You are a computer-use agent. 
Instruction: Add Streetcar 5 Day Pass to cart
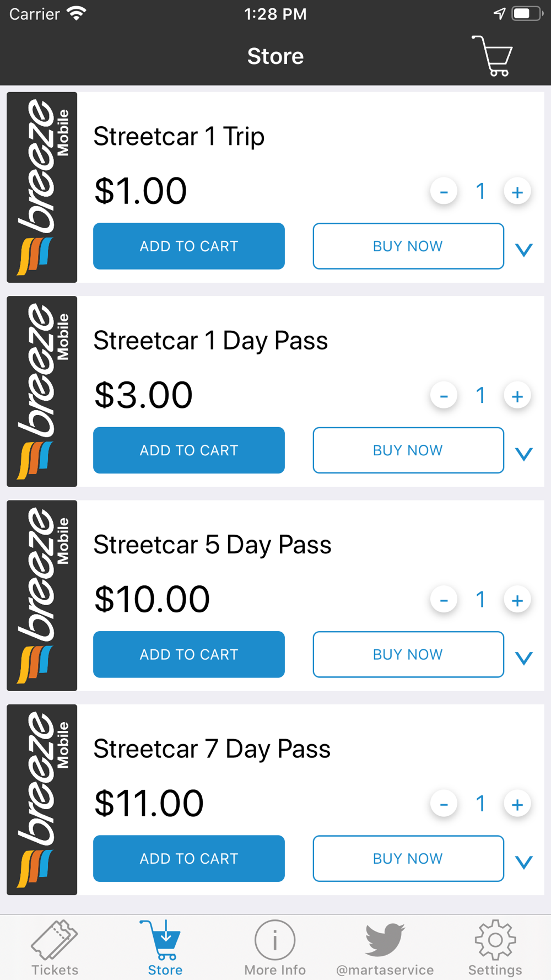[x=189, y=654]
